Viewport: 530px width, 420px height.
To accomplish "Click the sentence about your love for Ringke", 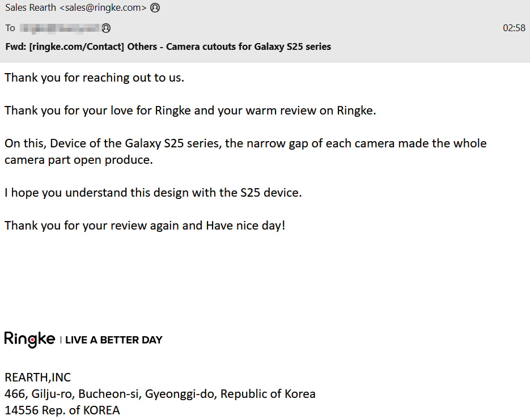I will [x=190, y=111].
